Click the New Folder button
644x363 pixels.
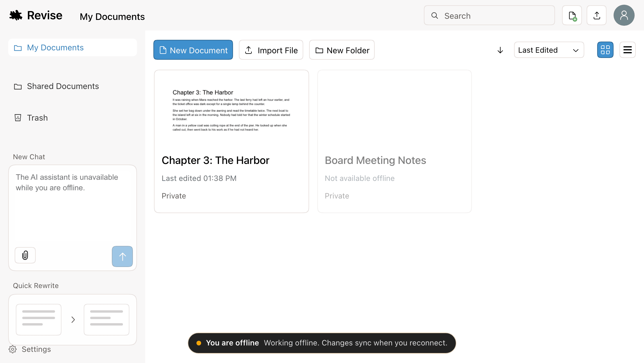click(x=342, y=50)
